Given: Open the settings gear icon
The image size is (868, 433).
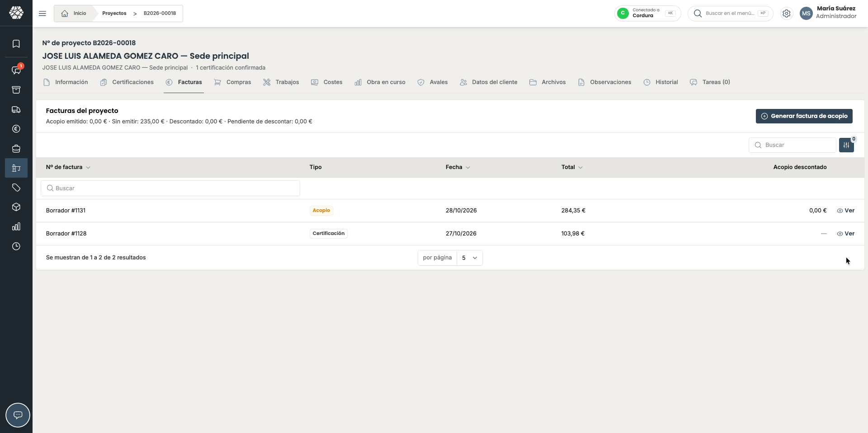Looking at the screenshot, I should tap(787, 14).
